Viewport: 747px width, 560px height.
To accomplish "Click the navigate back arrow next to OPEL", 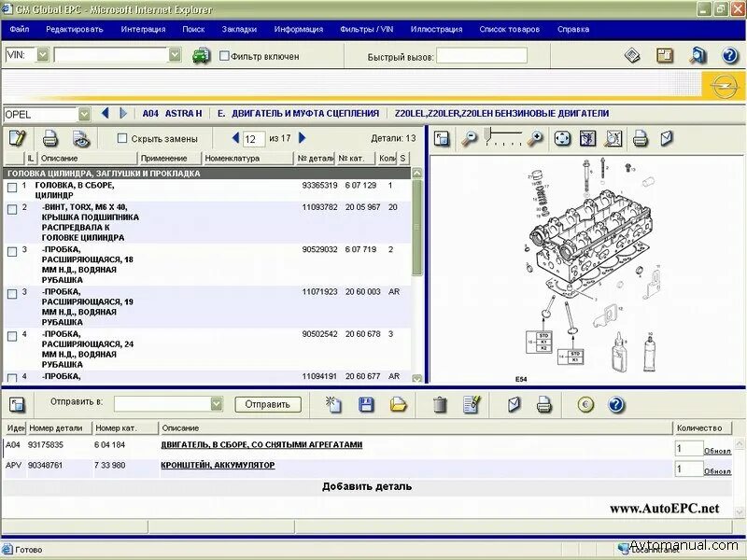I will (x=106, y=113).
